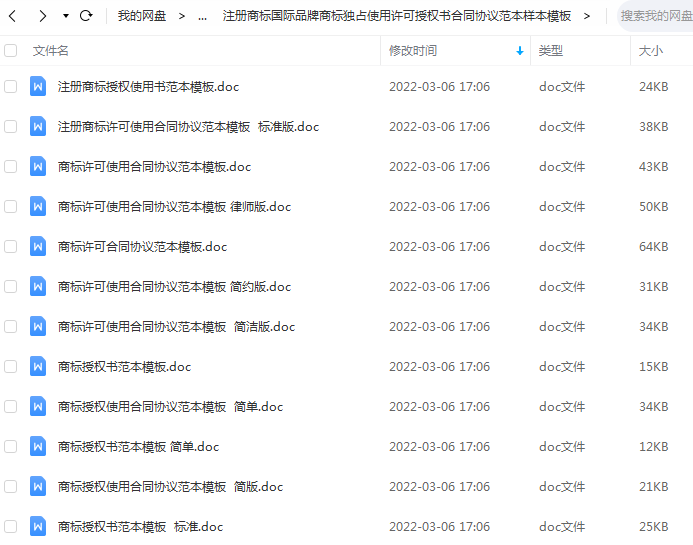Viewport: 693px width, 545px height.
Task: Sort files by 类型 column header
Action: 551,51
